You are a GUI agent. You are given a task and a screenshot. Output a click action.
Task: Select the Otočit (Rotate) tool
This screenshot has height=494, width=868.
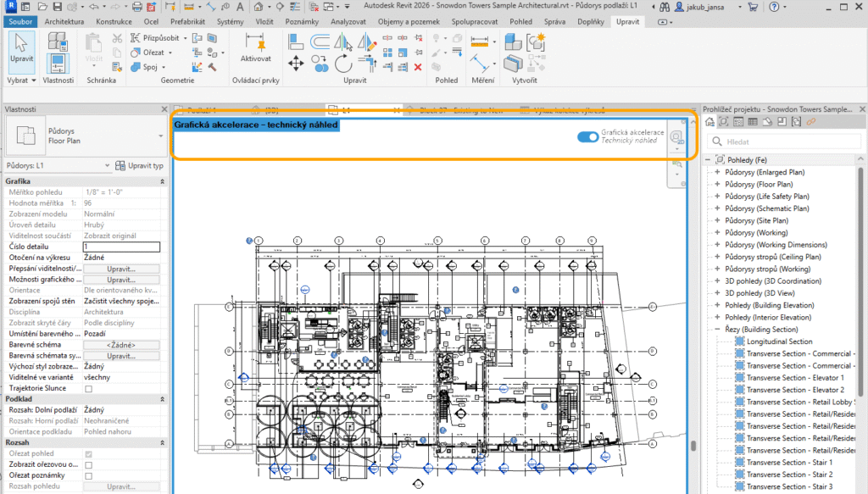pyautogui.click(x=344, y=64)
